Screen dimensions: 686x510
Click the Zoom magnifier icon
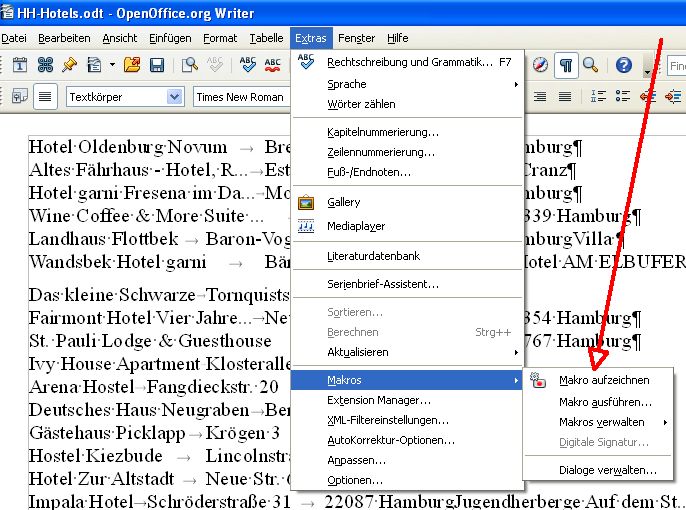[x=591, y=65]
